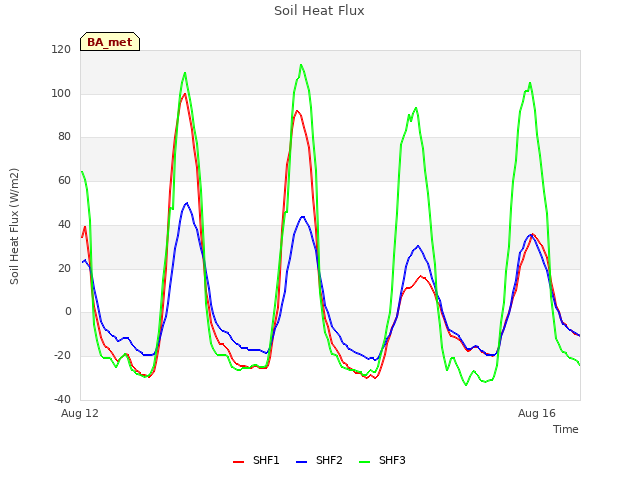The height and width of the screenshot is (480, 640).
Task: Click the 100 y-axis tick label
Action: point(61,93)
